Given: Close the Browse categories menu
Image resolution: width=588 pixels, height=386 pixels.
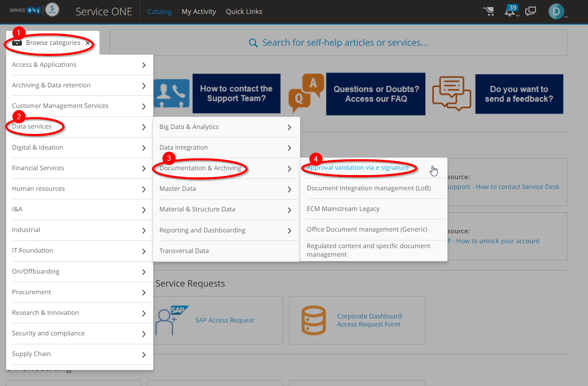Looking at the screenshot, I should coord(88,43).
